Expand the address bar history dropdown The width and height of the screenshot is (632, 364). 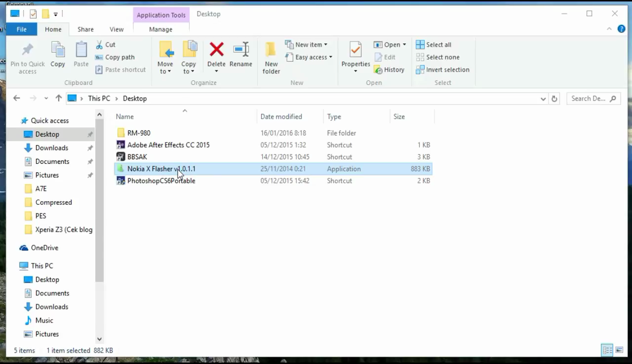(x=543, y=99)
